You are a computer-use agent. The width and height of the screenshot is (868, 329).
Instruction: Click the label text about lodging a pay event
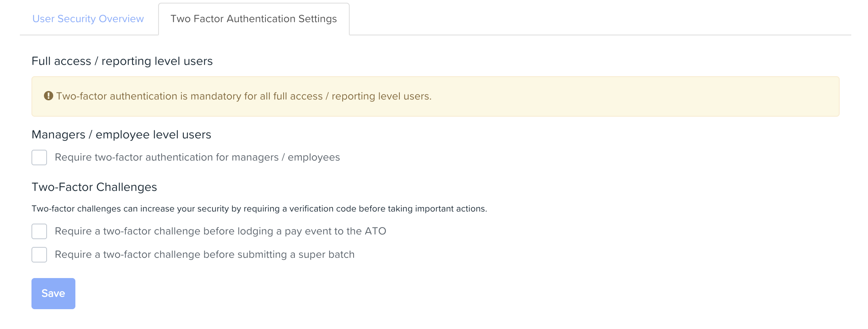[x=220, y=231]
